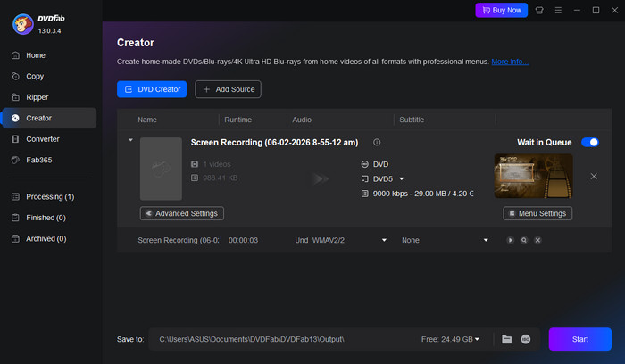The height and width of the screenshot is (364, 625).
Task: Click the DVD menu template thumbnail
Action: pos(534,176)
